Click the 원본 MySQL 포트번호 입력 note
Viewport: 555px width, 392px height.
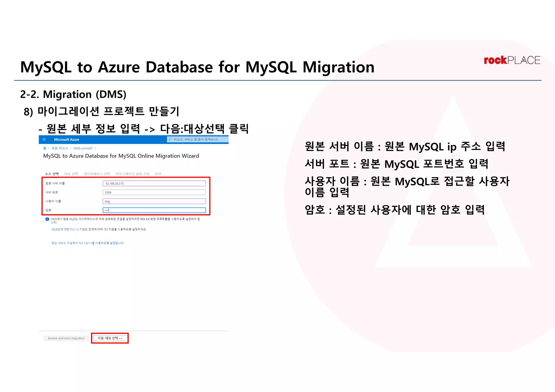[x=424, y=164]
